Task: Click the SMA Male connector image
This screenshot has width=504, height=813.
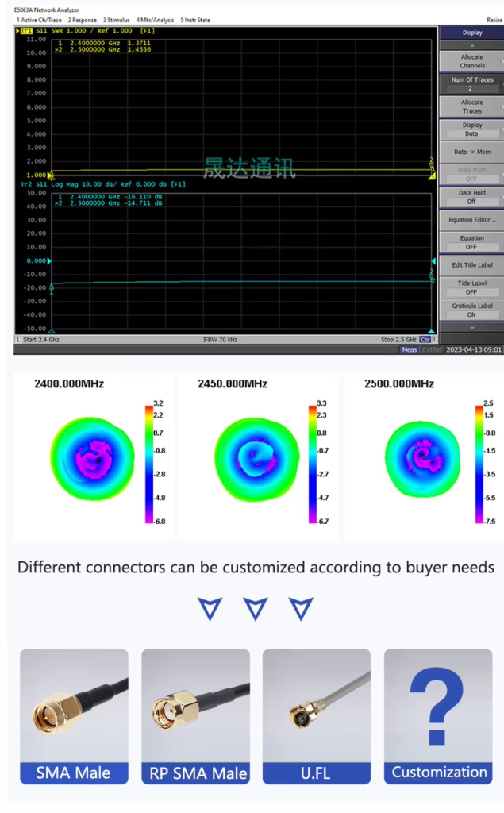Action: pyautogui.click(x=74, y=706)
